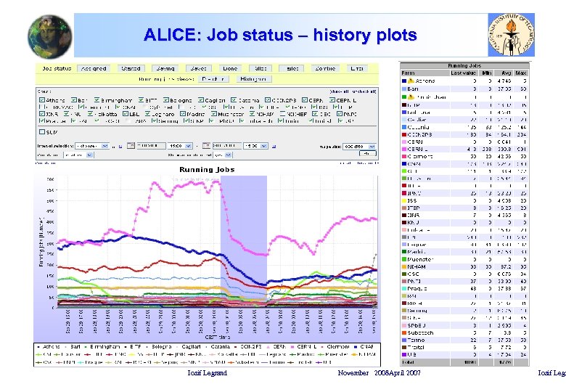Toggle the Bologna farm checkbox
The width and height of the screenshot is (566, 392).
[165, 100]
